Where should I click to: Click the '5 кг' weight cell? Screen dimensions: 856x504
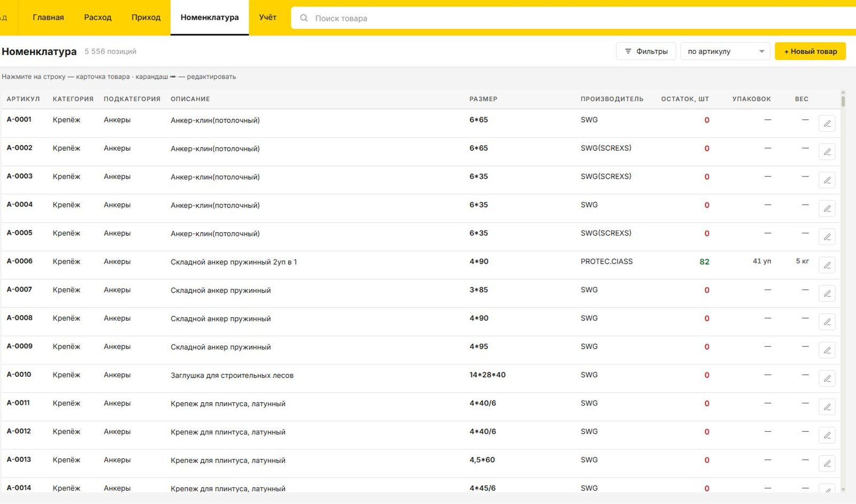(802, 261)
